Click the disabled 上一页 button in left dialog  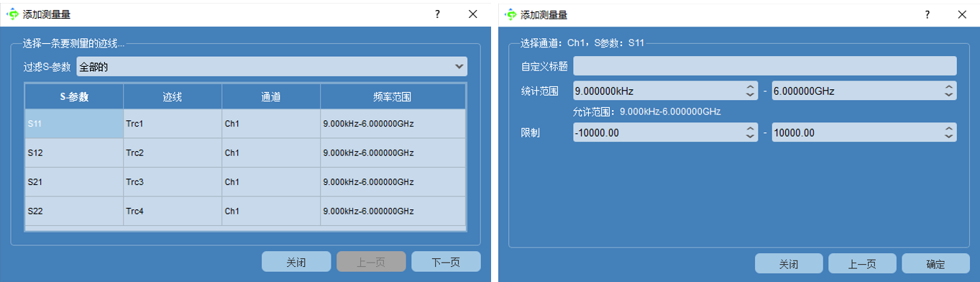pyautogui.click(x=371, y=262)
